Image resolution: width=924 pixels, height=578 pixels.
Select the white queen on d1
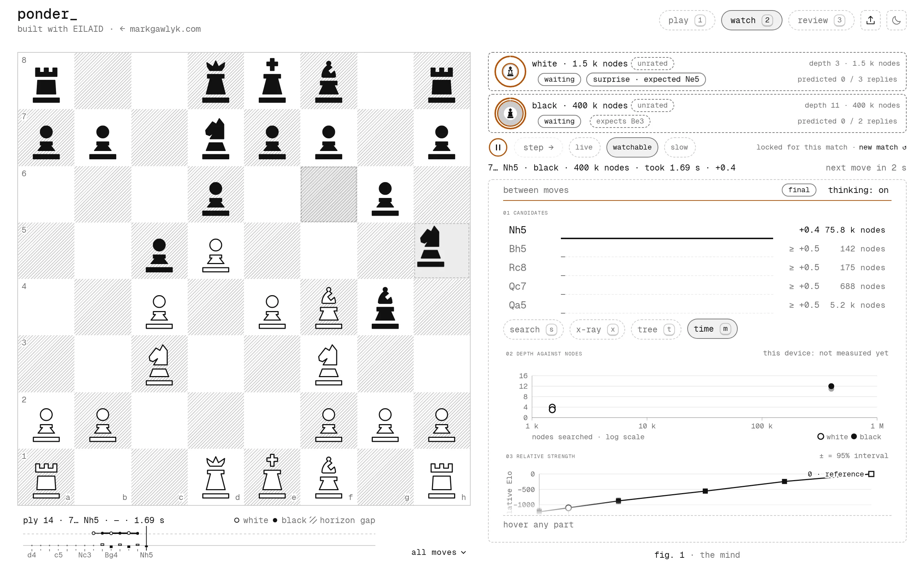pos(216,477)
